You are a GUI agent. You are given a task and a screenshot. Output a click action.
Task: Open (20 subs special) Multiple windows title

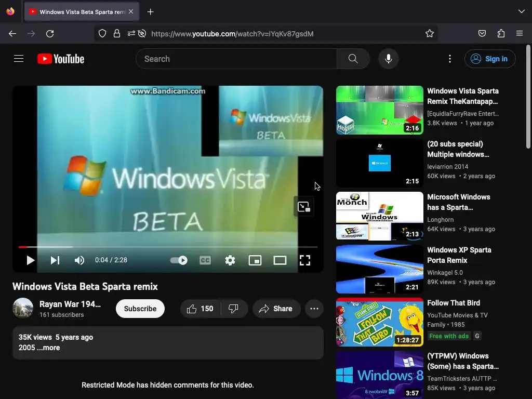click(458, 149)
